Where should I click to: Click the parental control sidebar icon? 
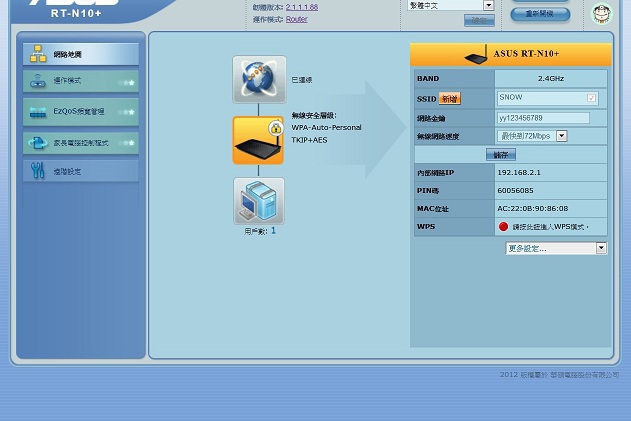pos(38,142)
